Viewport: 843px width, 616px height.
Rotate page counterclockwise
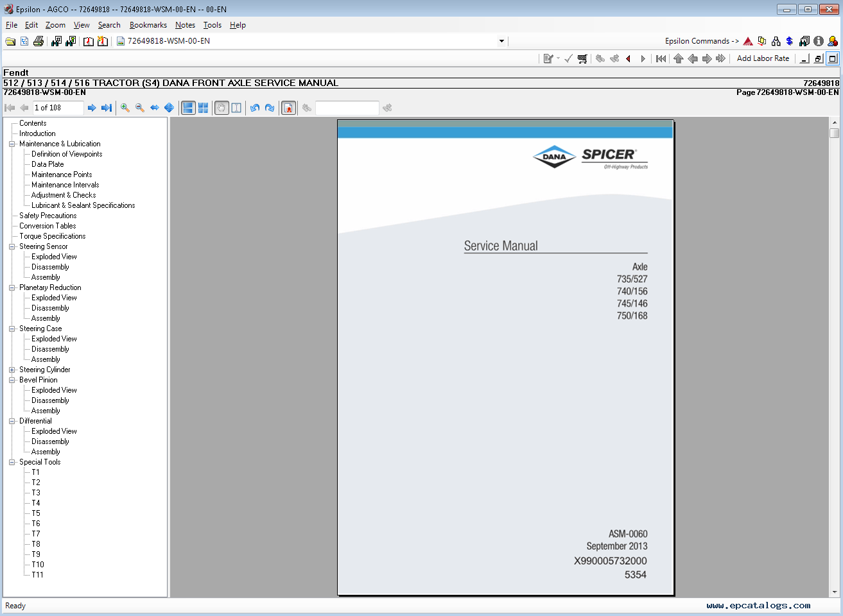(255, 108)
